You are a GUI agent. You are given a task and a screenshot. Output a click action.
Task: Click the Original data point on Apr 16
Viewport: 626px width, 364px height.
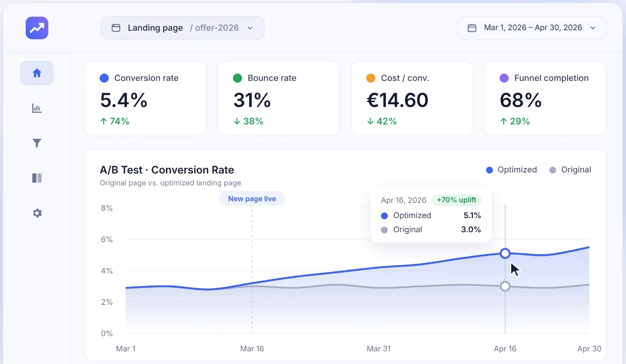pyautogui.click(x=505, y=286)
